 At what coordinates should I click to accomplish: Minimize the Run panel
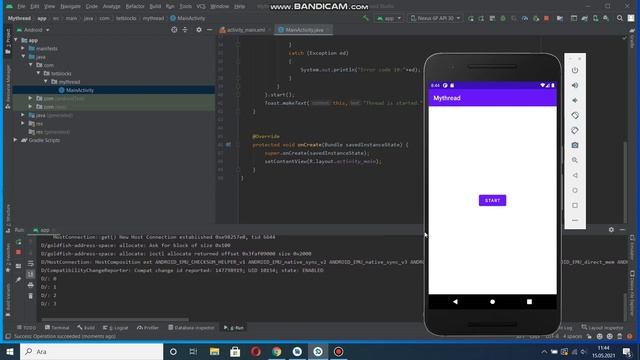click(x=622, y=230)
